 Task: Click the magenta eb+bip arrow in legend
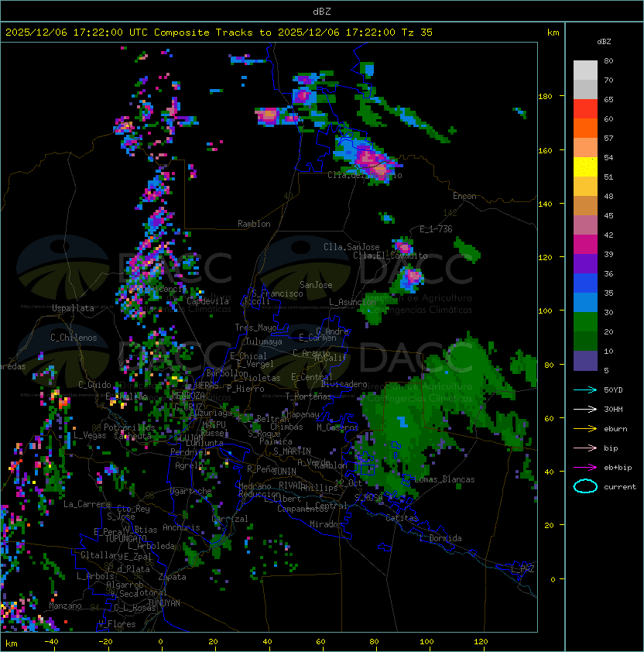tap(585, 468)
